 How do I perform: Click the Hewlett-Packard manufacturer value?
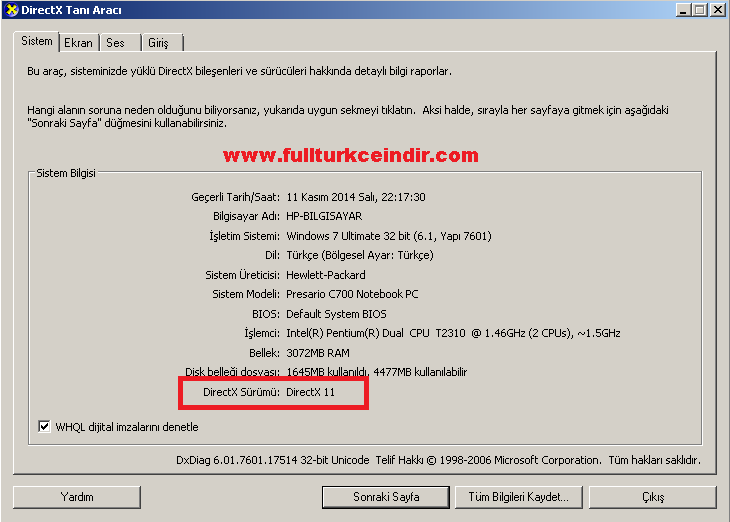click(x=326, y=275)
